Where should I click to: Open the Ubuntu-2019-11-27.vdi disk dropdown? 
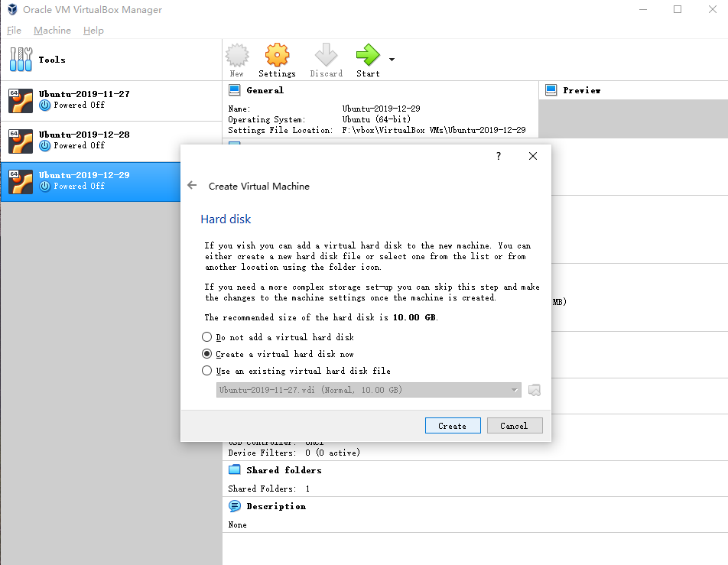click(369, 390)
